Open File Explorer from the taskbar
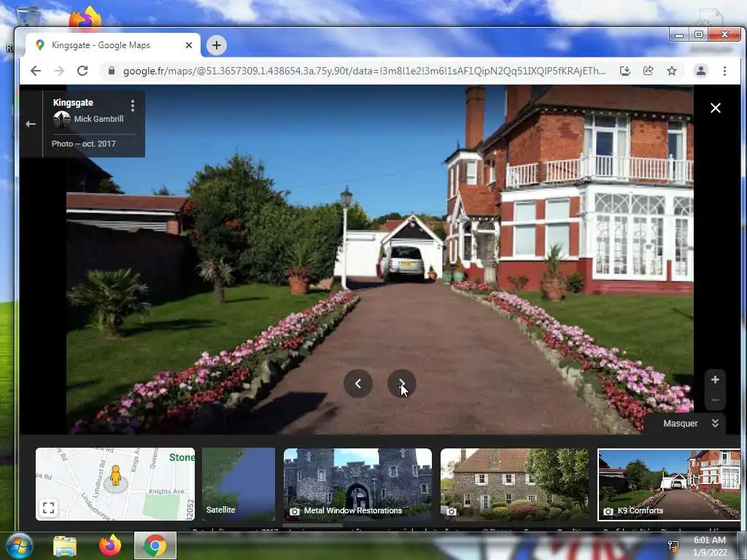 (x=65, y=545)
